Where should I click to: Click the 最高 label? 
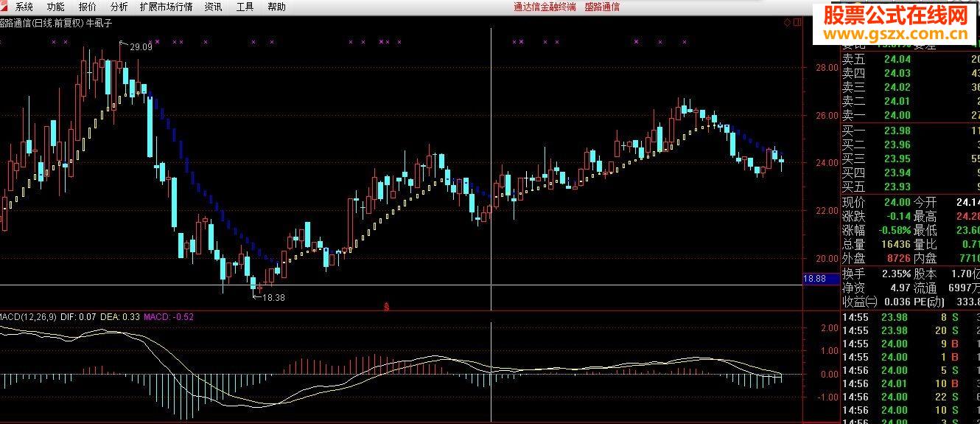(x=925, y=216)
